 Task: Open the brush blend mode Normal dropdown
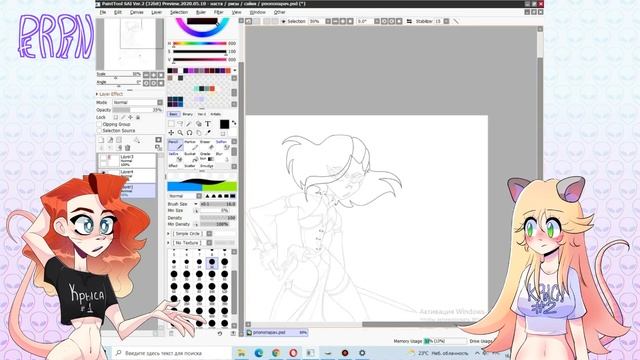[x=185, y=196]
